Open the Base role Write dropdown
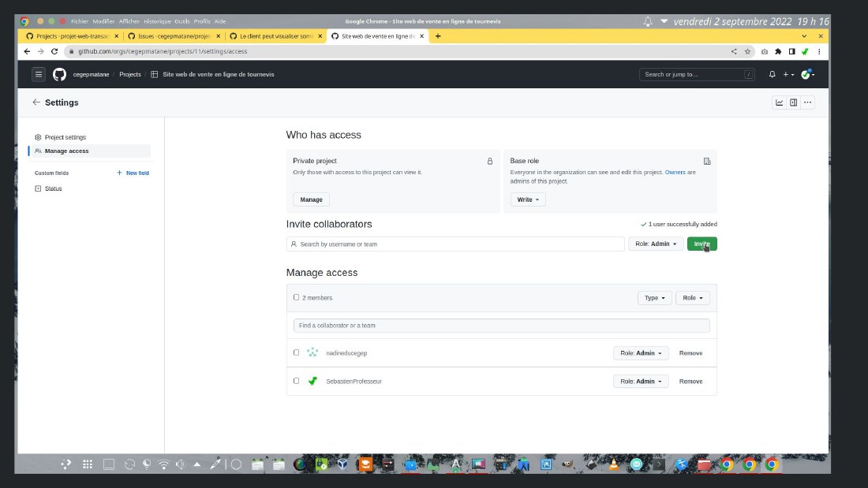Screen dimensions: 868x488 (x=528, y=199)
